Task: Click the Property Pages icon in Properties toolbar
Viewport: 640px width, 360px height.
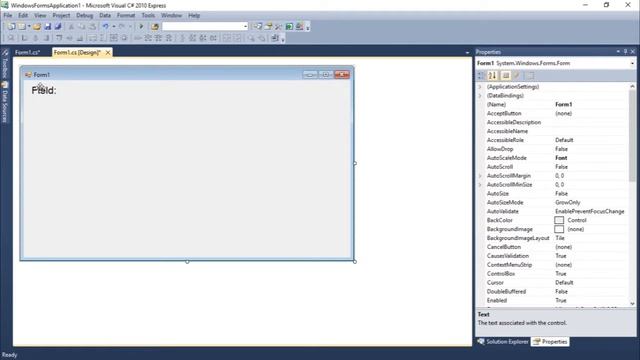Action: tap(530, 76)
